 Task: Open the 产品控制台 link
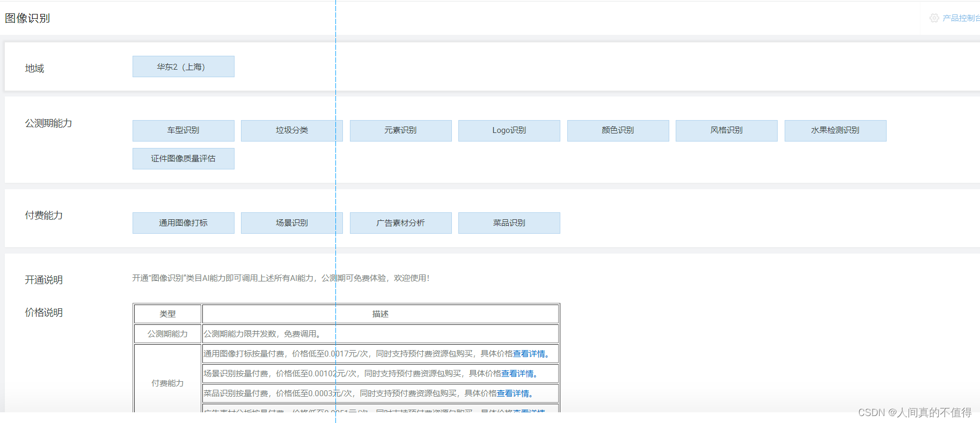tap(961, 18)
